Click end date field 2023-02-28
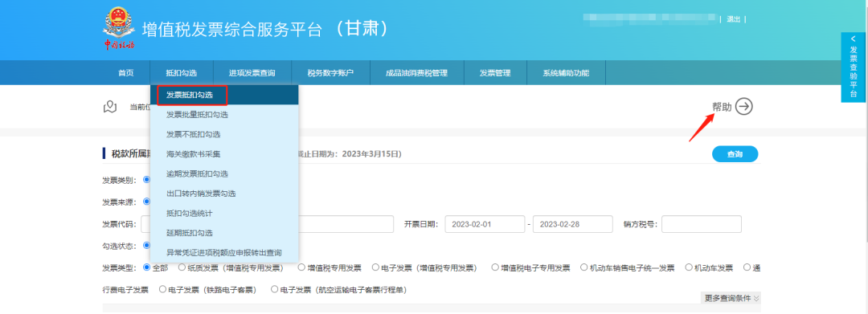868x314 pixels. pos(572,224)
